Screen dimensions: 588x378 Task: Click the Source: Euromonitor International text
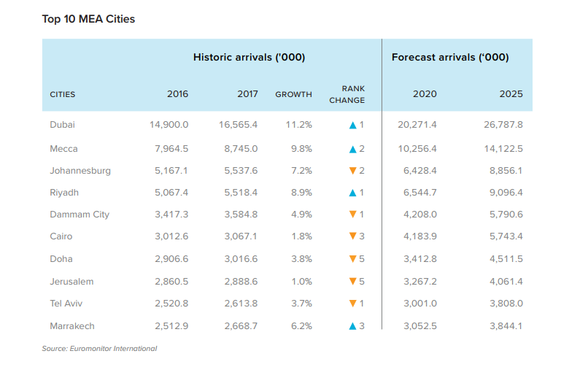coord(99,348)
